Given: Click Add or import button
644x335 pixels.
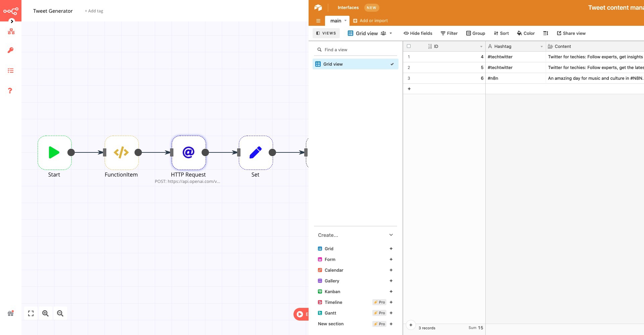Looking at the screenshot, I should coord(370,21).
